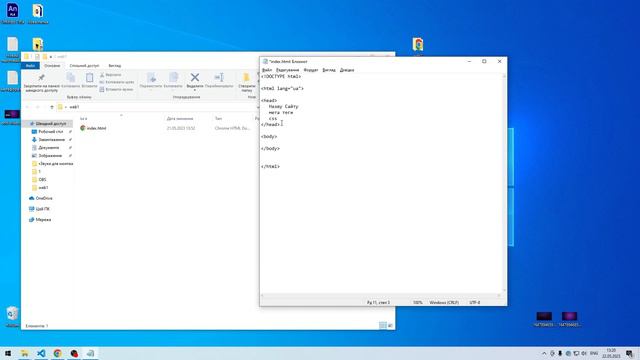The height and width of the screenshot is (360, 640).
Task: Open Google Chrome from the taskbar
Action: tap(58, 353)
